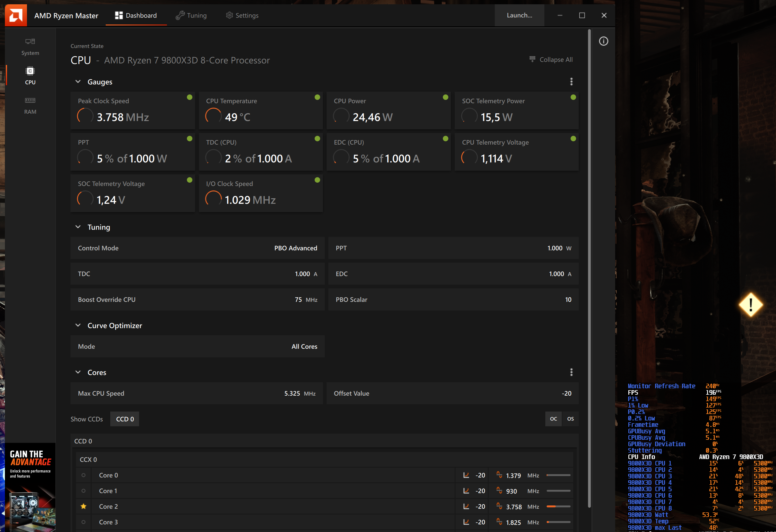Open the Settings tab
This screenshot has height=532, width=776.
coord(242,15)
